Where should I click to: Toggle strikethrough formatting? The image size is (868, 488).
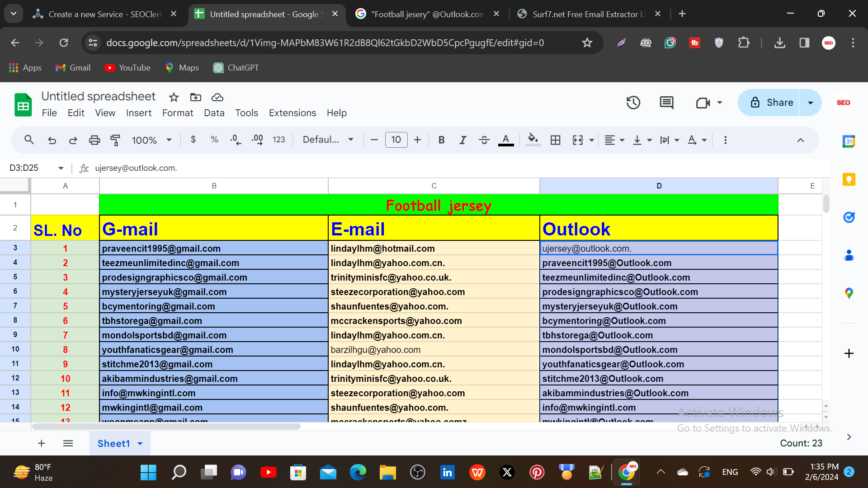click(x=484, y=140)
